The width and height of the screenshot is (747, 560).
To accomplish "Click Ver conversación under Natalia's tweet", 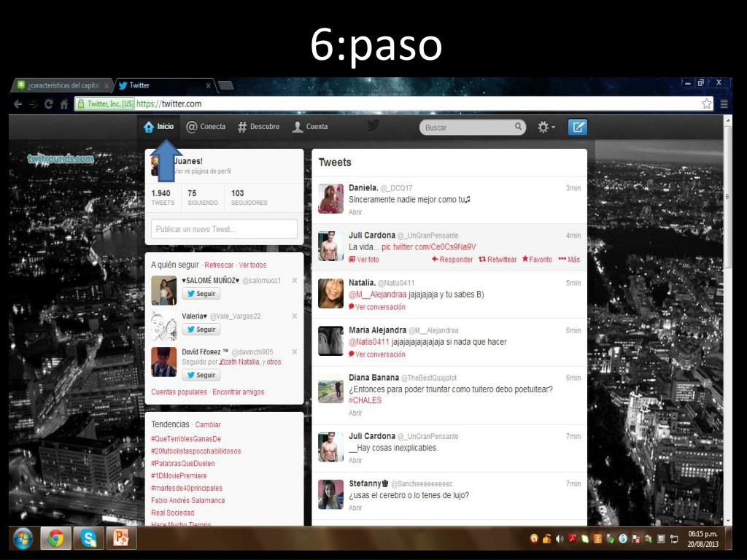I will (x=377, y=307).
